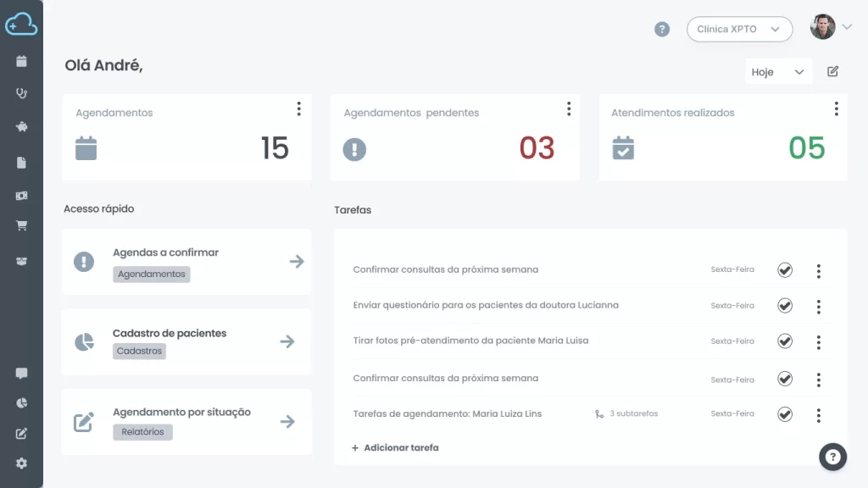This screenshot has height=488, width=868.
Task: Open the options menu for 'Agendamentos pendentes' card
Action: [569, 108]
